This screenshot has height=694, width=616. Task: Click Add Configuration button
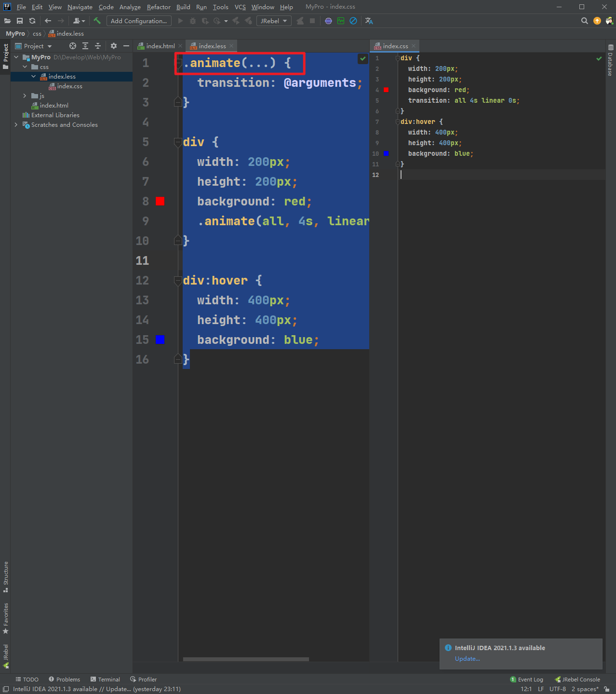point(139,21)
